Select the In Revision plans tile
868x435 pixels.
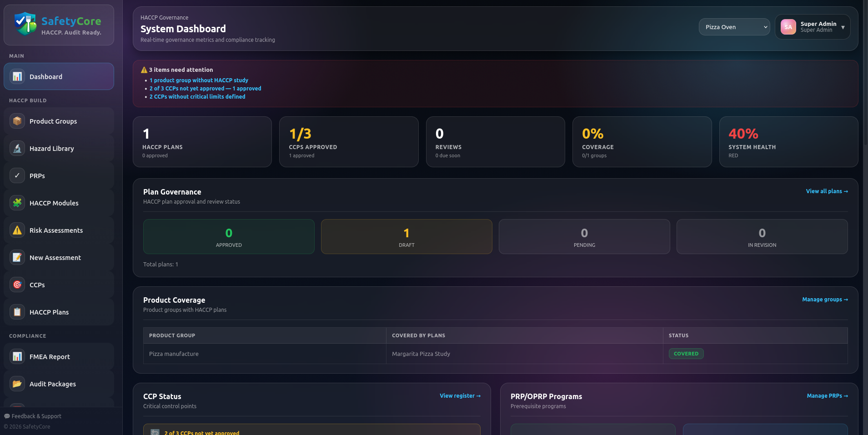click(x=762, y=236)
